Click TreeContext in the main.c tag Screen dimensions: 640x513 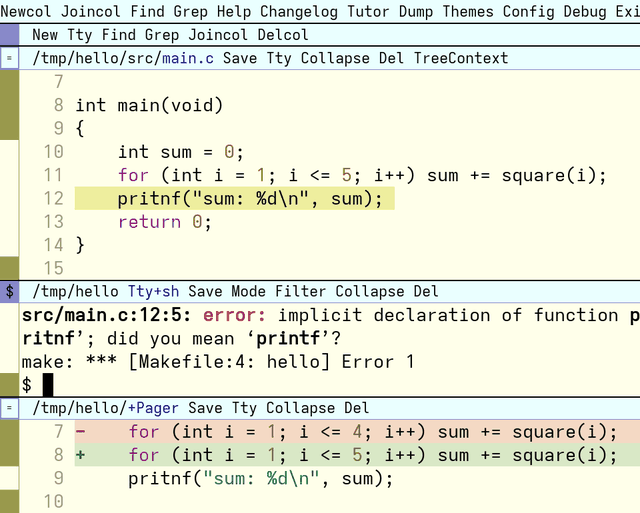click(x=461, y=58)
